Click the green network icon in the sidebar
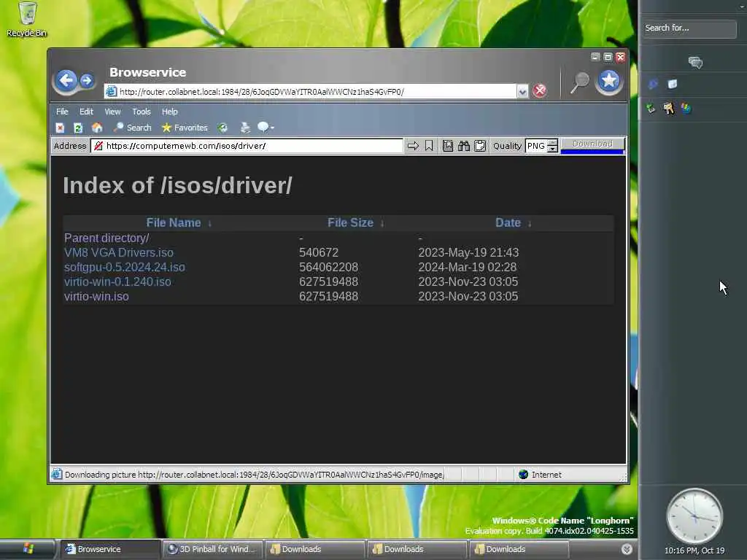The image size is (747, 560). click(x=651, y=108)
